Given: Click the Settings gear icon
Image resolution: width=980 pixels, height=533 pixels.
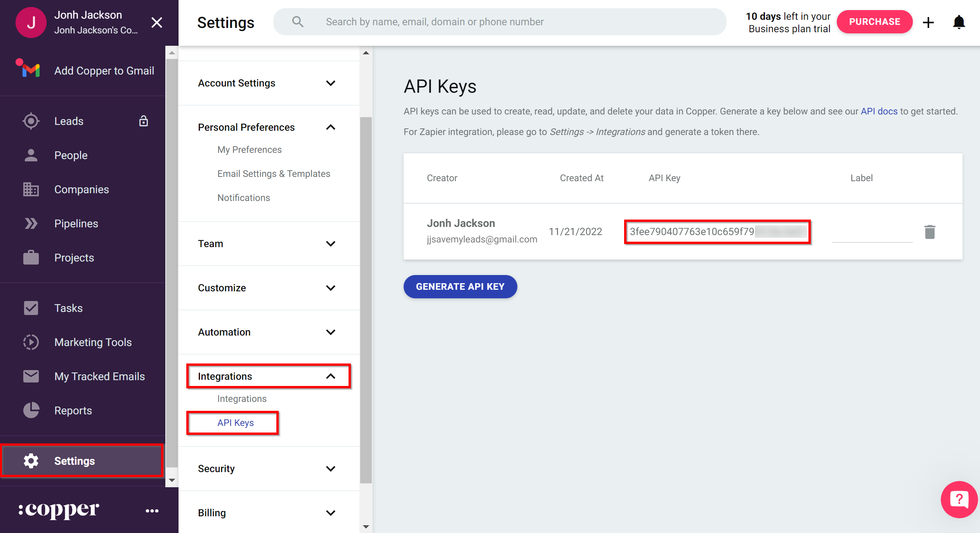Looking at the screenshot, I should point(31,461).
